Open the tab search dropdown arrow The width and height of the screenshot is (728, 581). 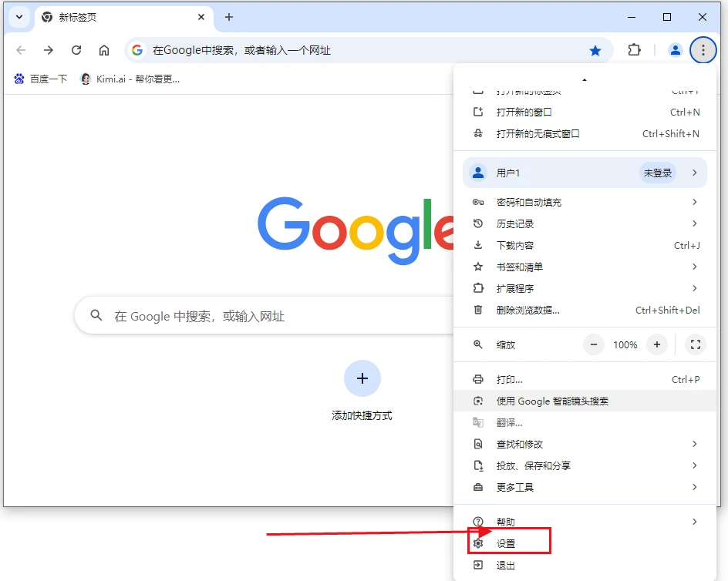coord(19,17)
